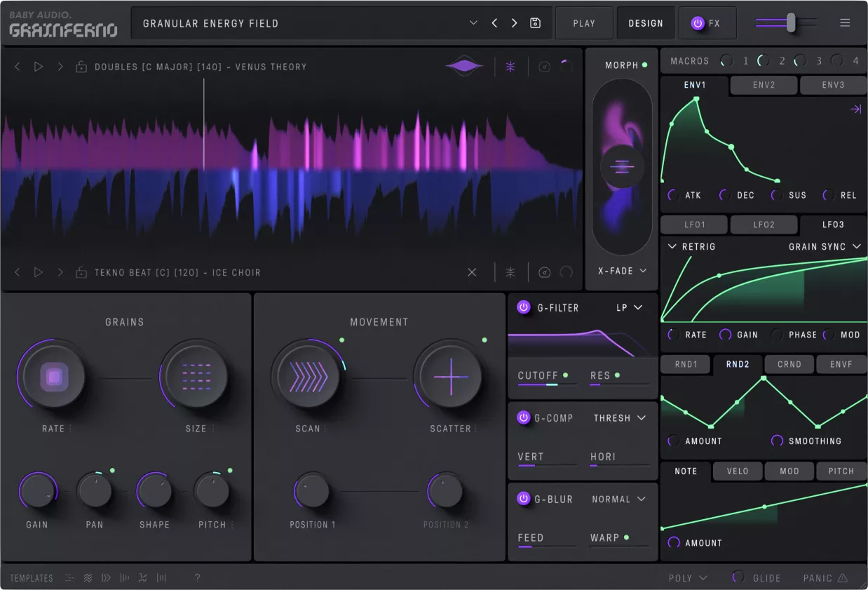
Task: Click the save preset icon in the header
Action: pyautogui.click(x=535, y=22)
